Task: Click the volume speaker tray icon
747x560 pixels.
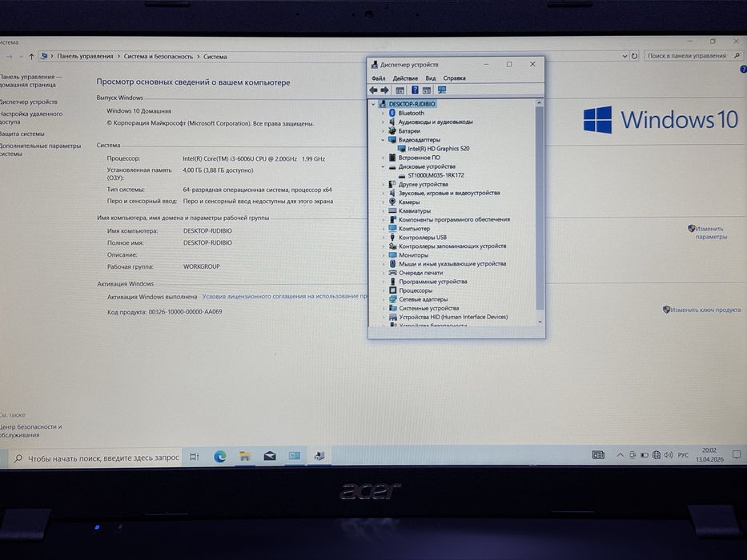Action: pyautogui.click(x=669, y=454)
